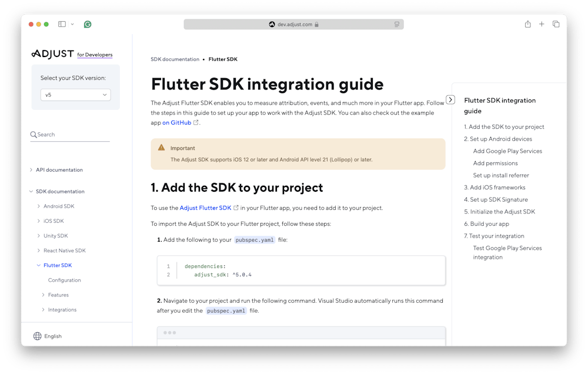Click SDK documentation breadcrumb
The width and height of the screenshot is (588, 374).
click(175, 59)
